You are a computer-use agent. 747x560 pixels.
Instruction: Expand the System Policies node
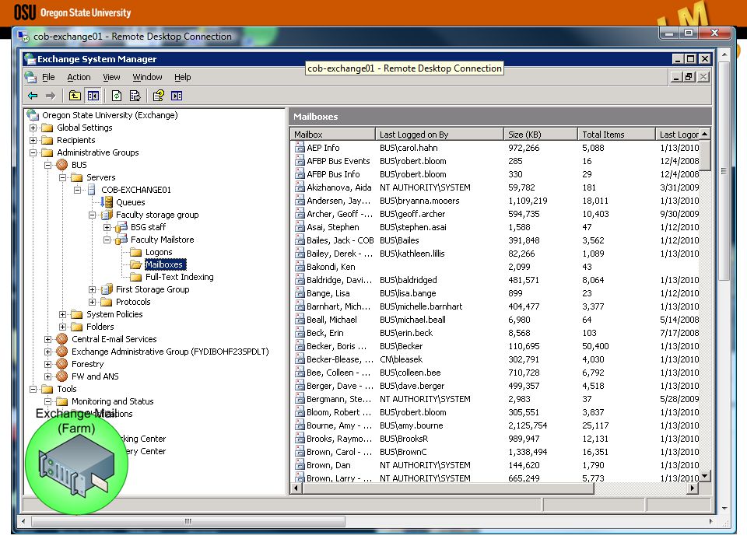[x=62, y=314]
